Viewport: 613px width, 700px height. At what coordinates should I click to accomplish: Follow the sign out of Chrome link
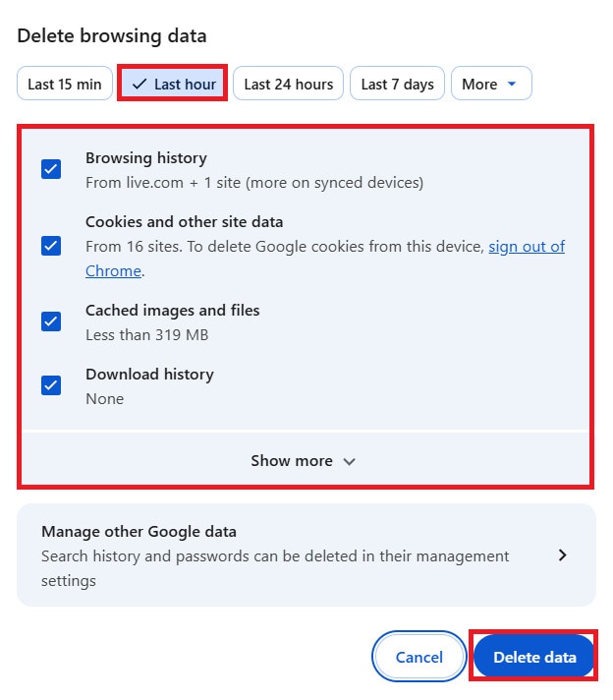527,247
